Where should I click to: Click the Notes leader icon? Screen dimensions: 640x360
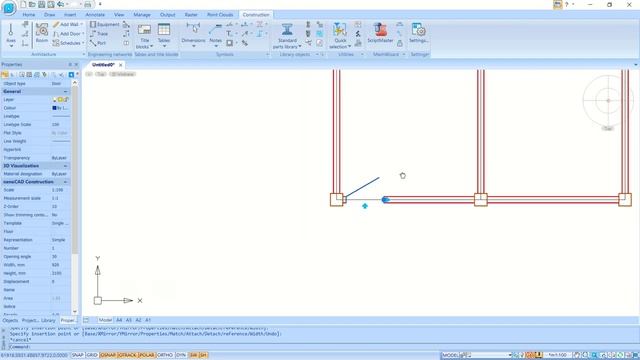point(215,29)
